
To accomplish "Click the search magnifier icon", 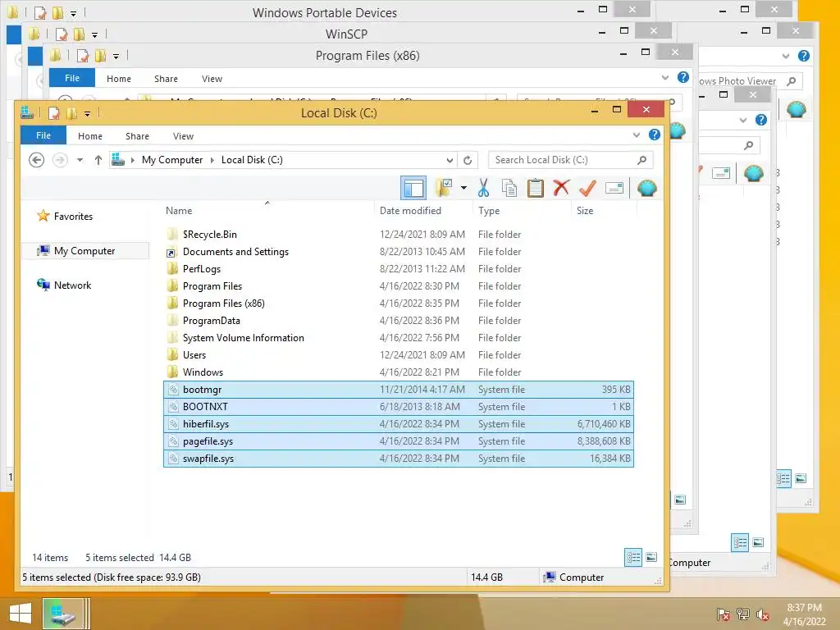I will click(641, 160).
